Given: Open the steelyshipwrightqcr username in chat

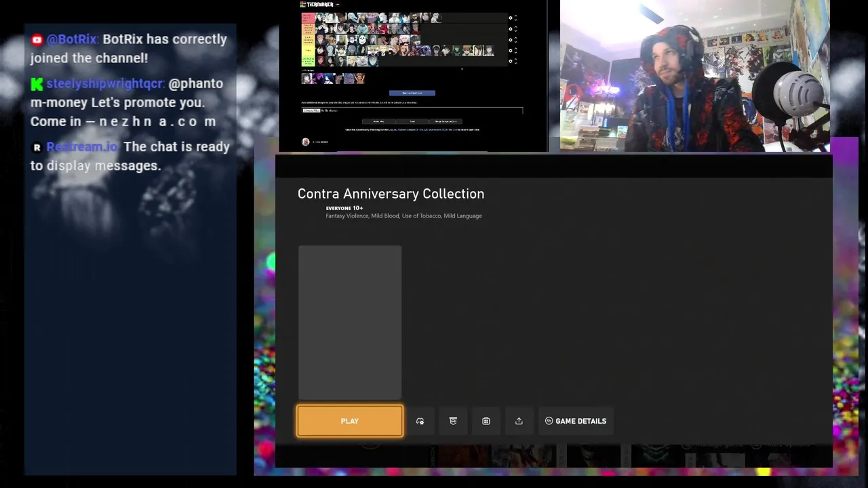Looking at the screenshot, I should [x=106, y=83].
